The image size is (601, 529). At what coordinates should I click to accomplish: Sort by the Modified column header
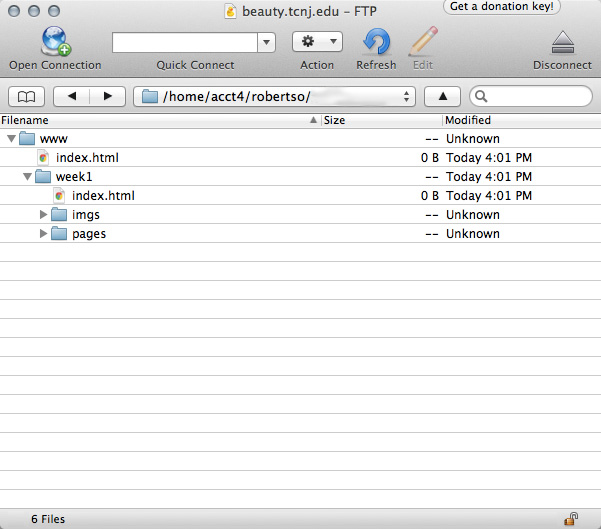click(x=520, y=120)
